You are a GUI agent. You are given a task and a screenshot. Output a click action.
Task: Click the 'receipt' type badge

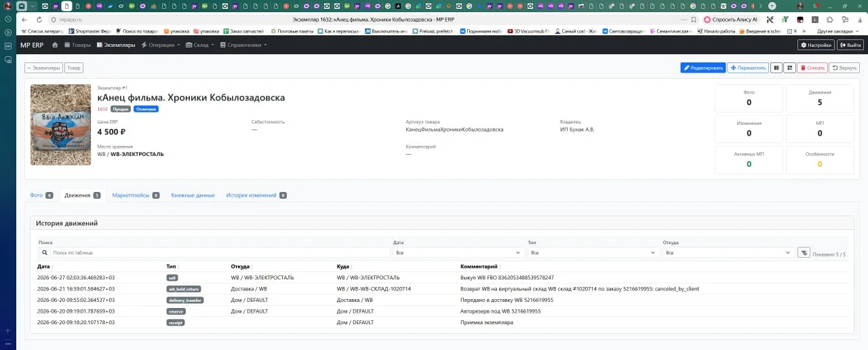(x=176, y=322)
